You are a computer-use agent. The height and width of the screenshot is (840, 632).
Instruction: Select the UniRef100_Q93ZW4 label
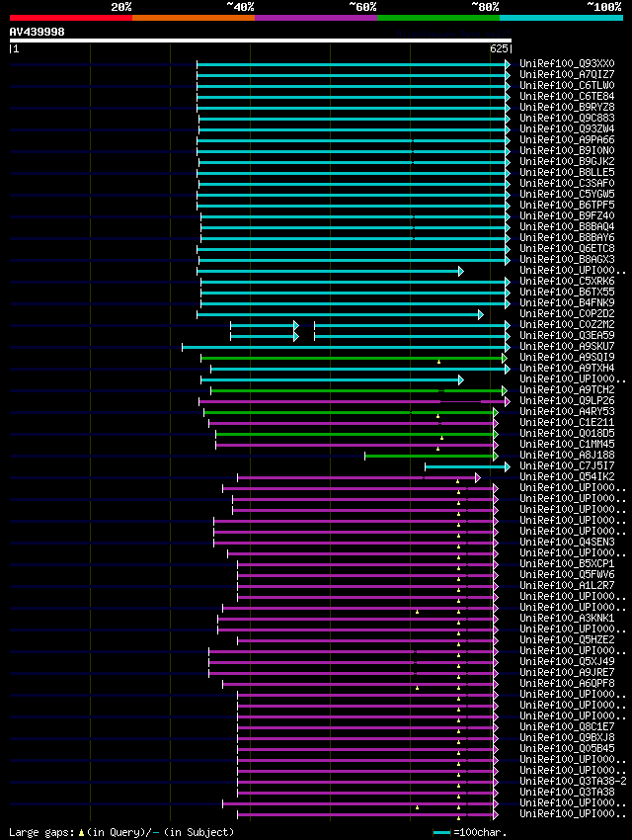click(567, 129)
